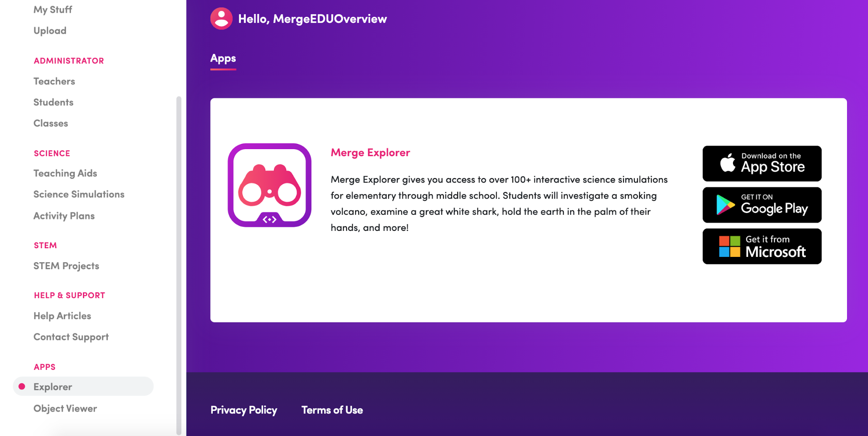868x436 pixels.
Task: Download on the App Store badge
Action: [762, 163]
